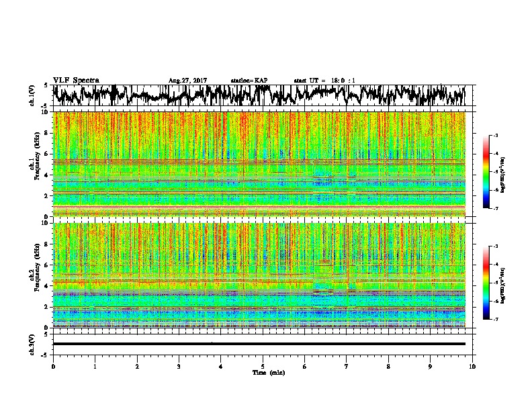
Task: Click the ch.2 colorbar "log(PSD)" unit label
Action: click(503, 286)
